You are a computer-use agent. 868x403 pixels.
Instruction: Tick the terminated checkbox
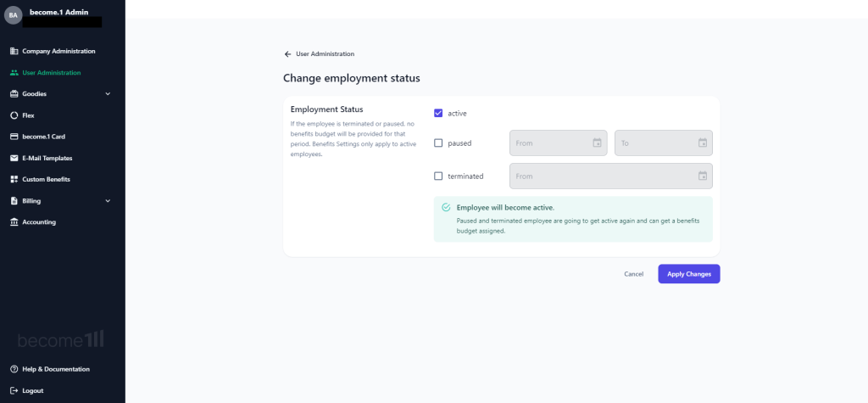[438, 176]
